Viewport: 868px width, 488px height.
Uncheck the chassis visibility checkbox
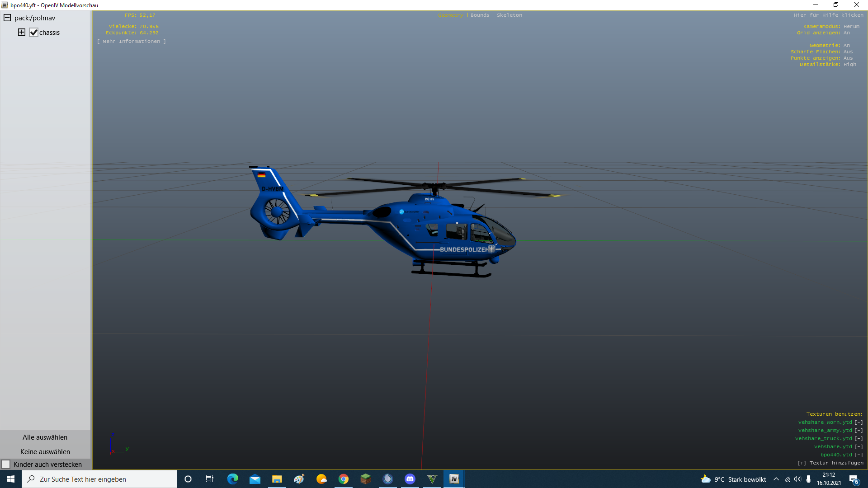[x=34, y=33]
